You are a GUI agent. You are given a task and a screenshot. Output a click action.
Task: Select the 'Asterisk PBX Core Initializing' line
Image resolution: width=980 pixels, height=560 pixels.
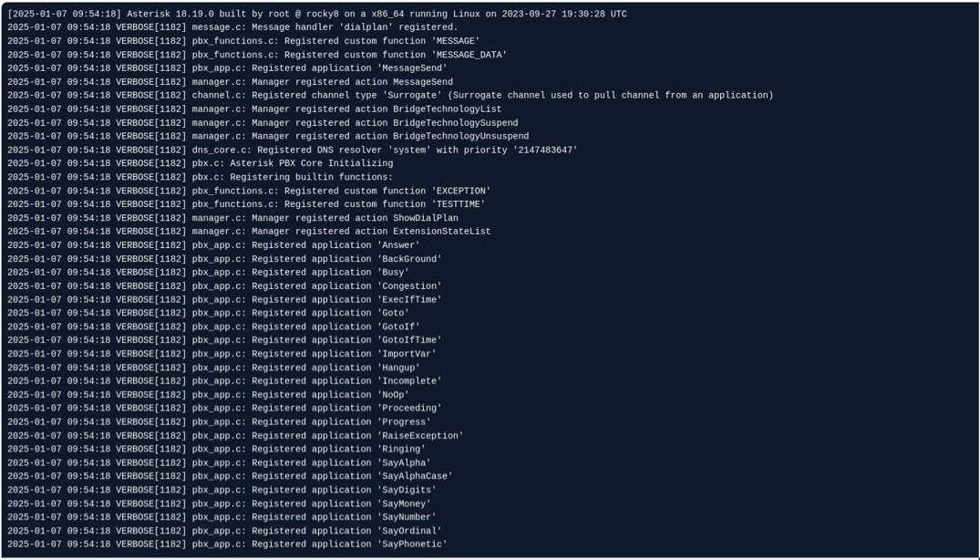pos(201,164)
